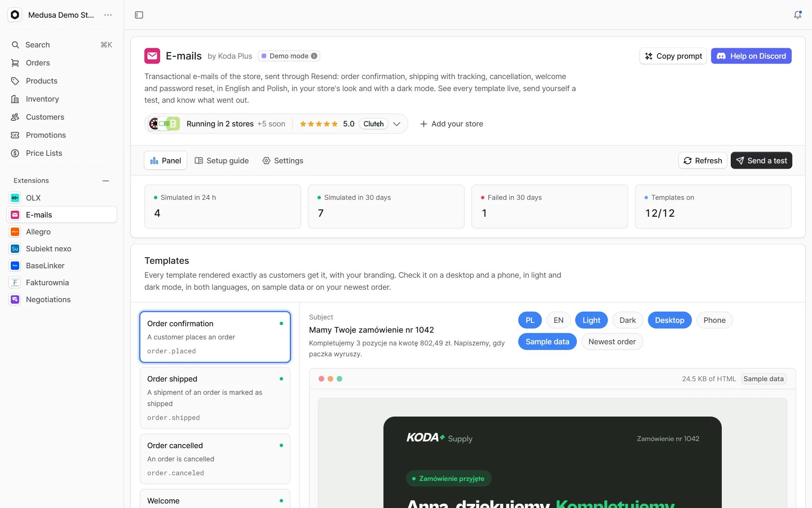Click the Price Lists dollar icon
The image size is (812, 508).
[15, 153]
